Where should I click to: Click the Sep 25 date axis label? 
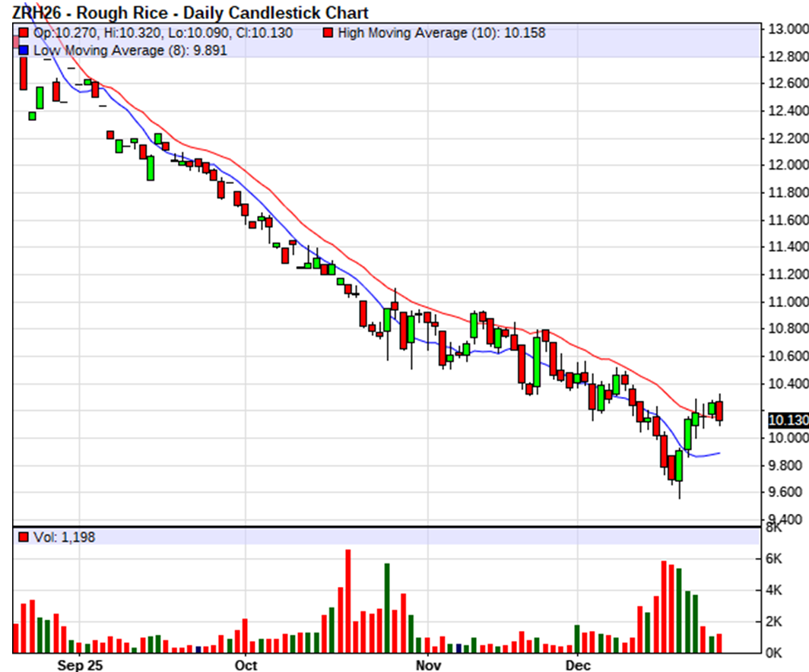click(x=79, y=665)
